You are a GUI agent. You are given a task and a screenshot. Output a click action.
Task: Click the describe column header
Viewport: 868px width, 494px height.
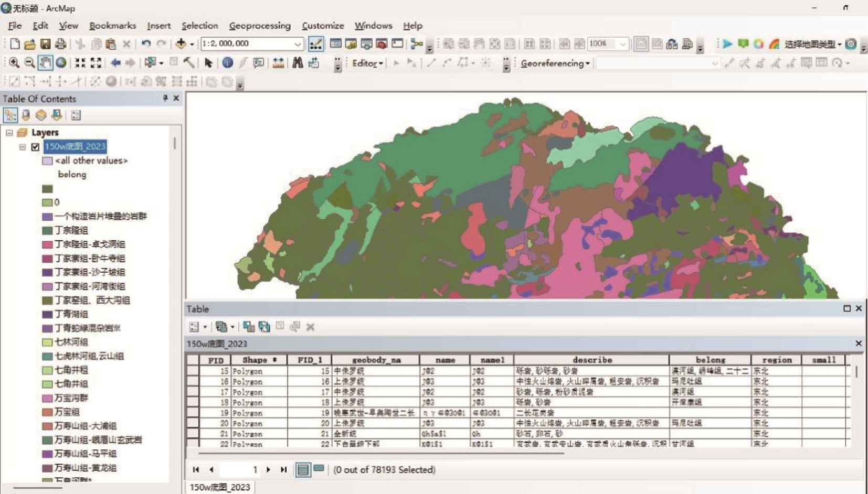point(591,360)
